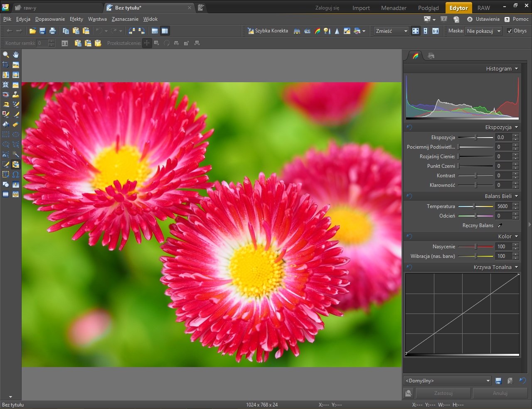Click the Ekspozycja value field
This screenshot has height=409, width=532.
click(x=503, y=137)
